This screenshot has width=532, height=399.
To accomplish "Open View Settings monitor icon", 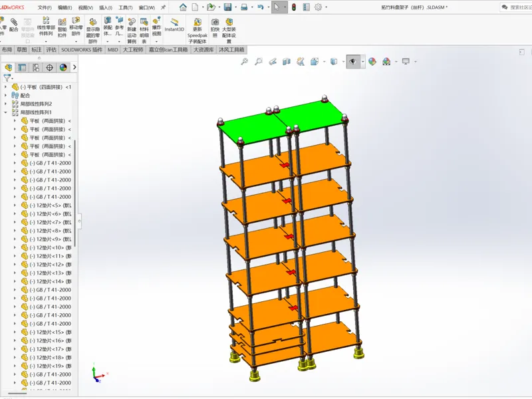I will 406,61.
